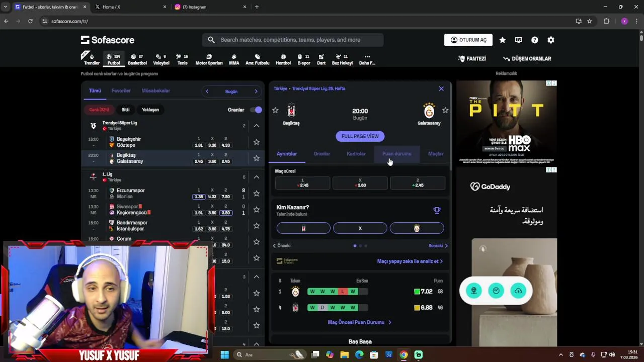Go to previous day in date selector
This screenshot has width=644, height=362.
point(207,92)
